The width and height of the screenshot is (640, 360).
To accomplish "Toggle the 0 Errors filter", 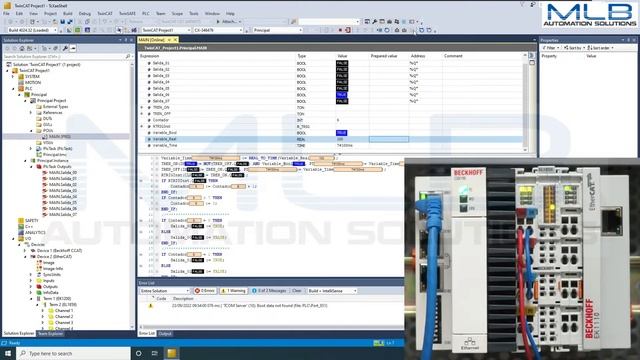I will [x=205, y=291].
